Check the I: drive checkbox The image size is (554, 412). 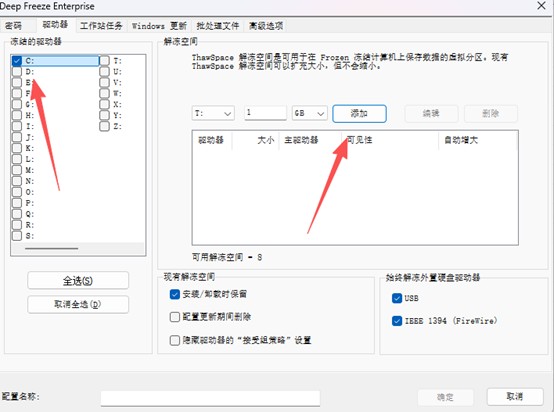(x=17, y=126)
